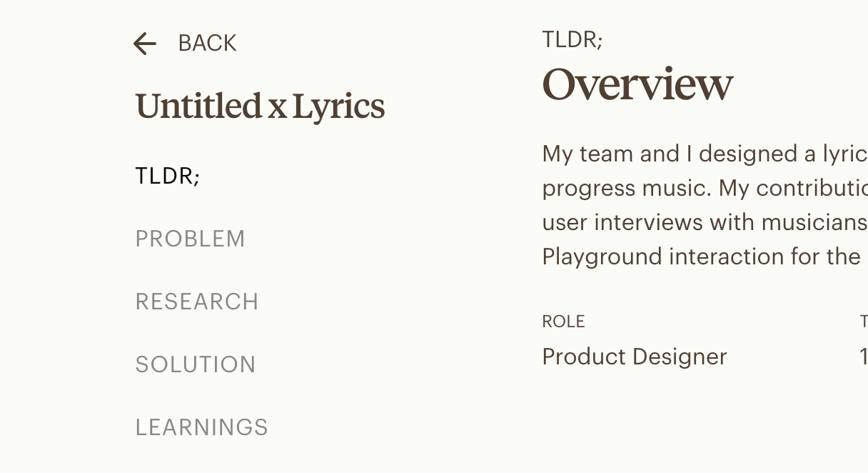Image resolution: width=868 pixels, height=473 pixels.
Task: Click the line starting "Playground interaction"
Action: click(x=701, y=257)
